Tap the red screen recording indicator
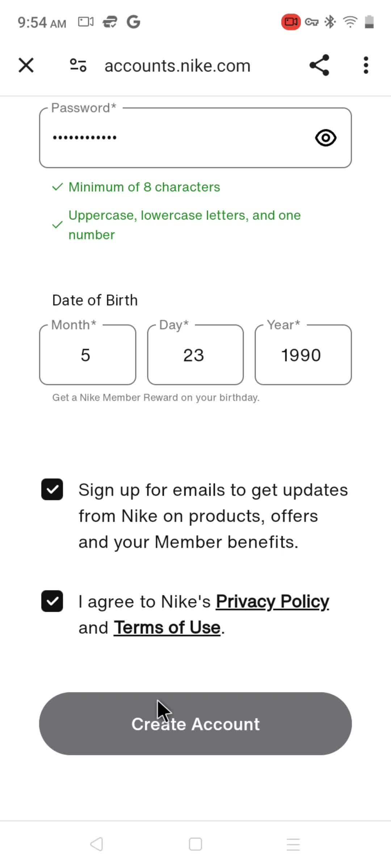The image size is (391, 868). [291, 22]
